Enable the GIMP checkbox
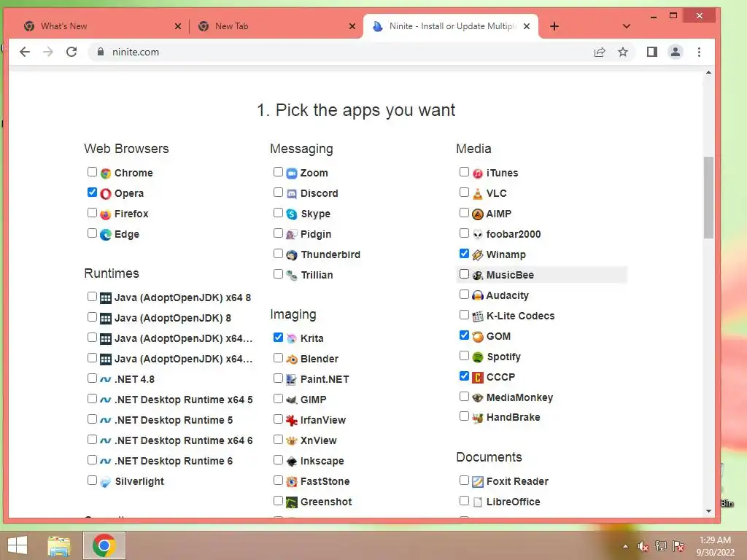 pyautogui.click(x=278, y=399)
